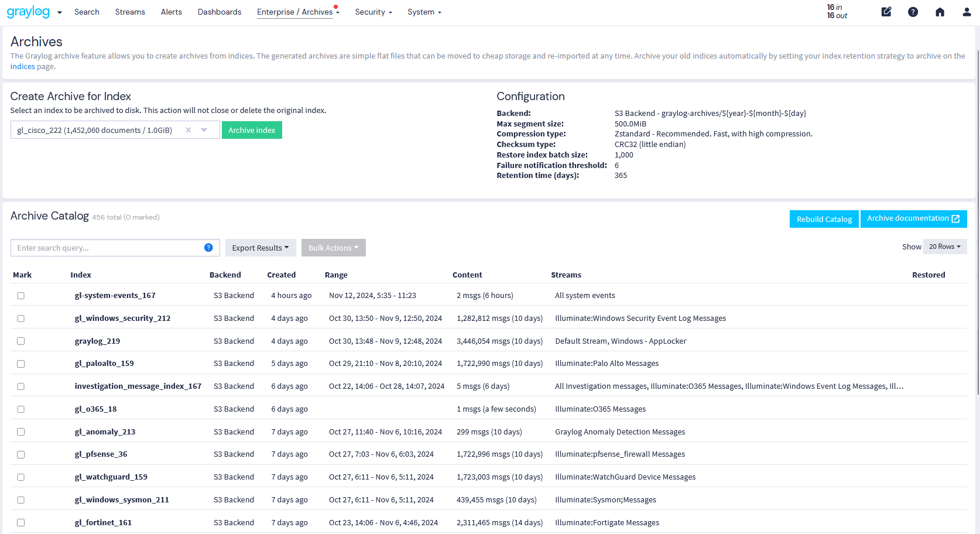Expand the index selection dropdown arrow
The width and height of the screenshot is (980, 534).
tap(204, 130)
